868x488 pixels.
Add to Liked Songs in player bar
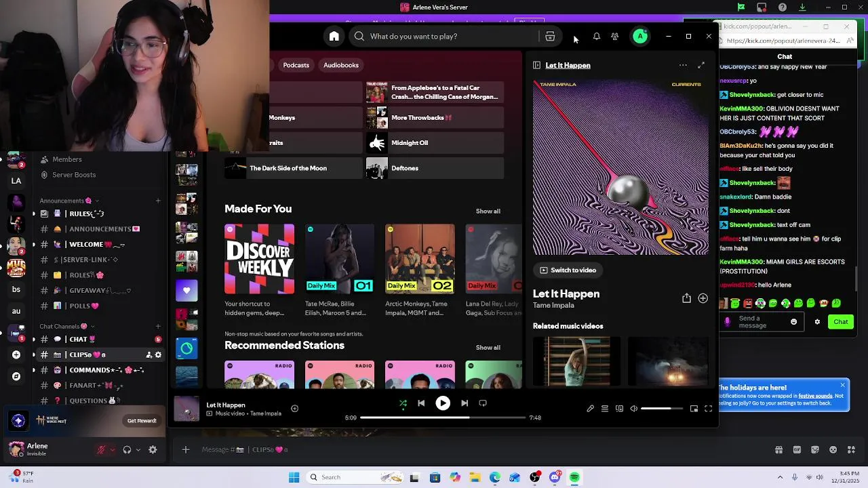click(294, 408)
